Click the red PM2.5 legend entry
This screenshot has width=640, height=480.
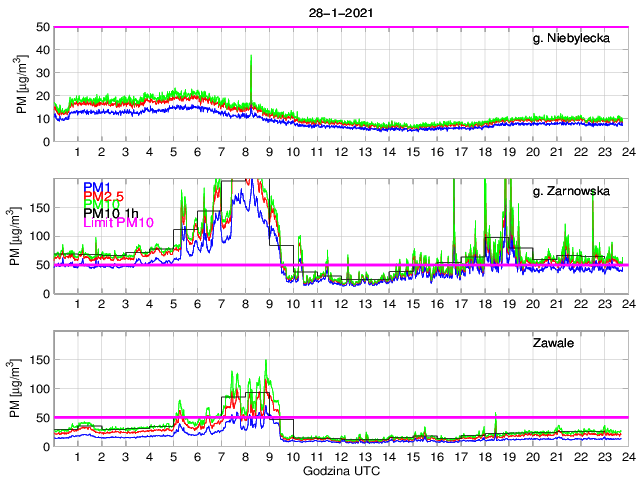point(104,199)
